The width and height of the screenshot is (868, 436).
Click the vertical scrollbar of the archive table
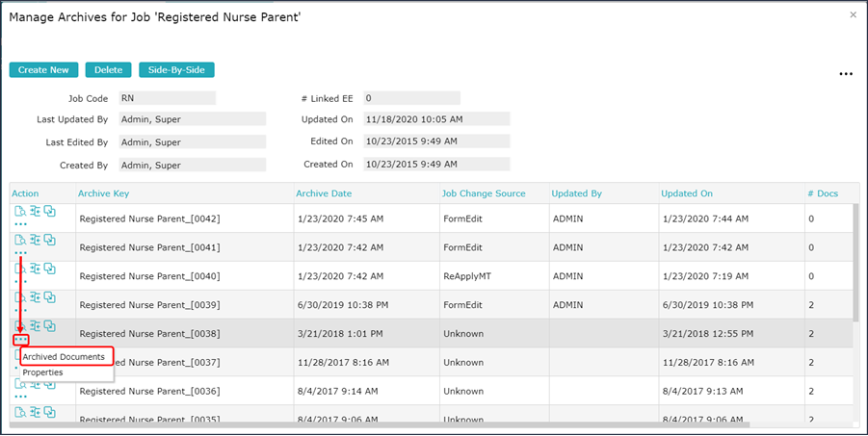[854, 269]
